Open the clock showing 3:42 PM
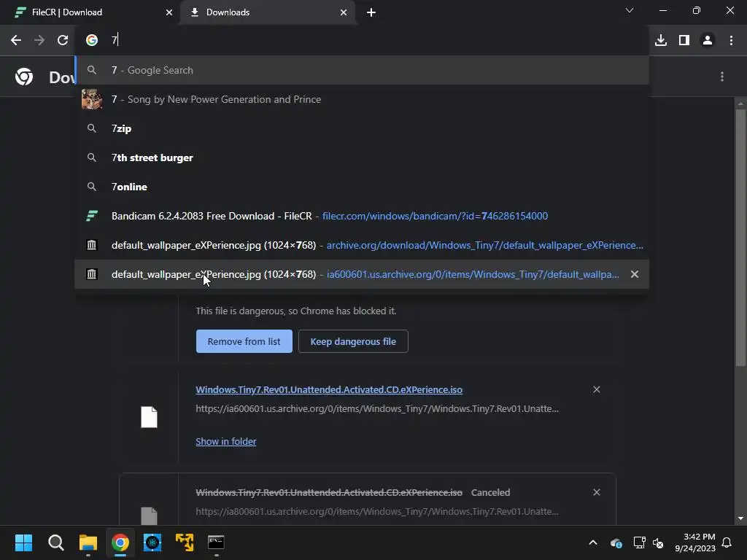 click(x=695, y=542)
